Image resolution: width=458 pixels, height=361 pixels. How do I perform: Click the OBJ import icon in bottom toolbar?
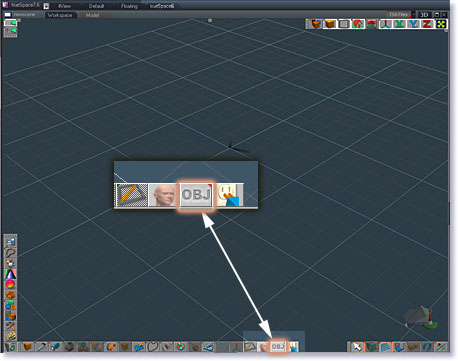(x=278, y=347)
